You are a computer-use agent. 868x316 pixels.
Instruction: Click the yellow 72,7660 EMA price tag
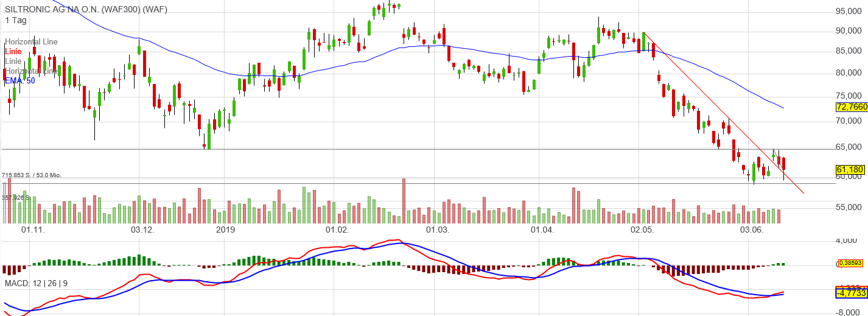[x=852, y=107]
